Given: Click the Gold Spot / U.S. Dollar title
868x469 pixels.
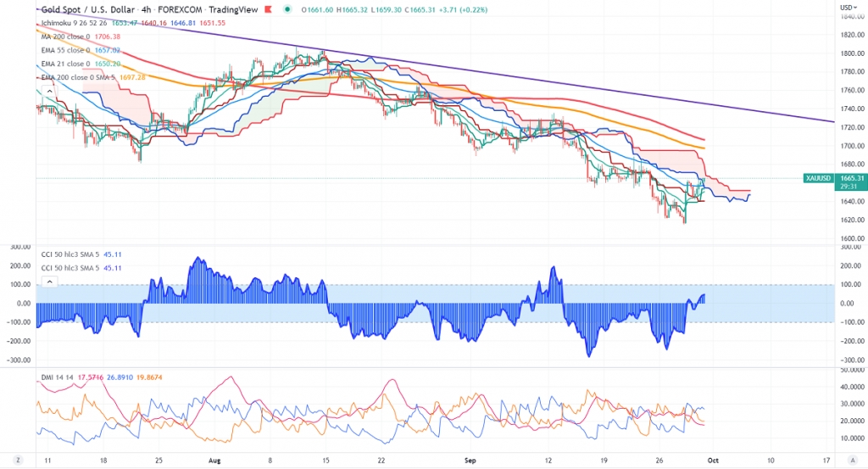Looking at the screenshot, I should [x=87, y=9].
